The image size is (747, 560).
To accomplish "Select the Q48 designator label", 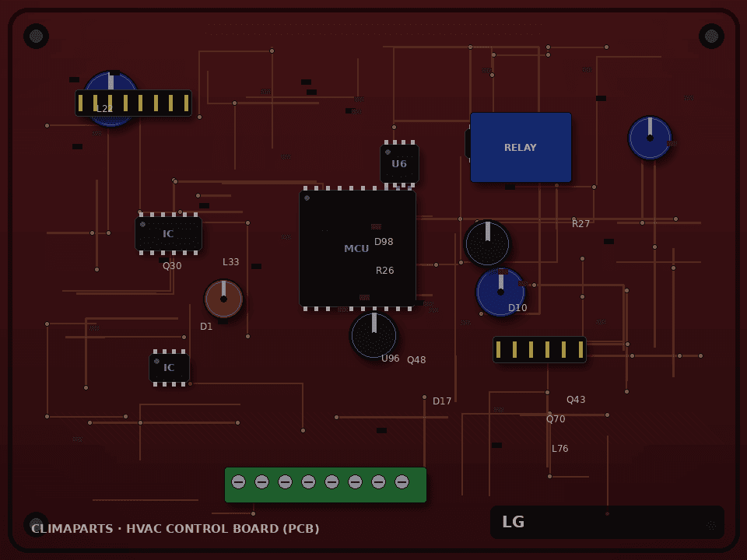I will pyautogui.click(x=416, y=360).
